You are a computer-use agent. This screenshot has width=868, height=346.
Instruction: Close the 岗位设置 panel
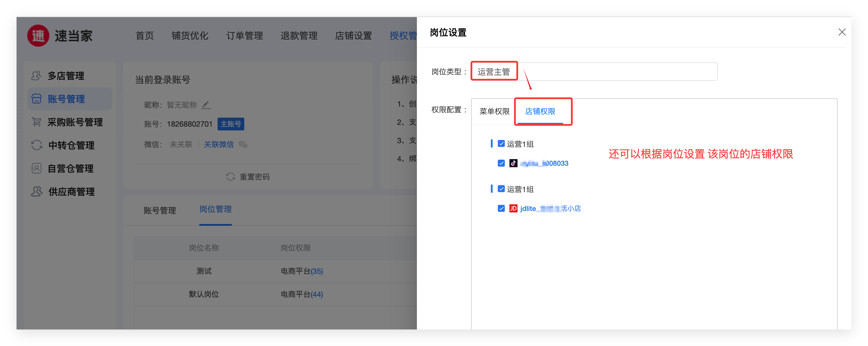tap(842, 32)
